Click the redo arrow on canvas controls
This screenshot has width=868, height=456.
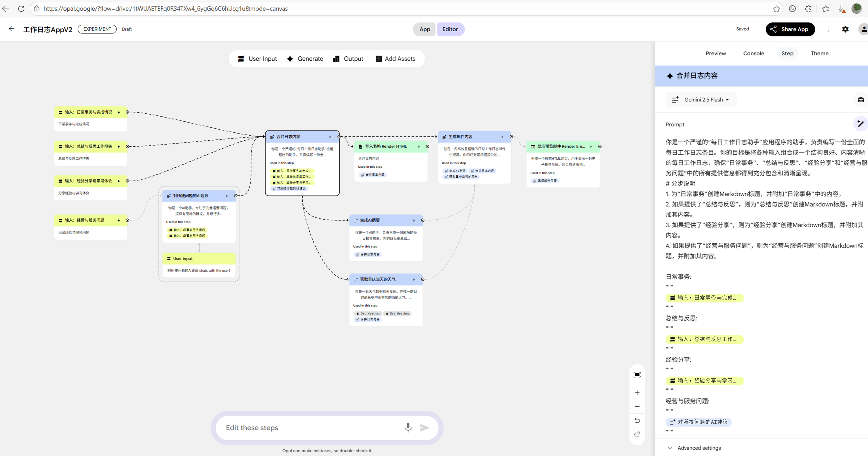[637, 434]
